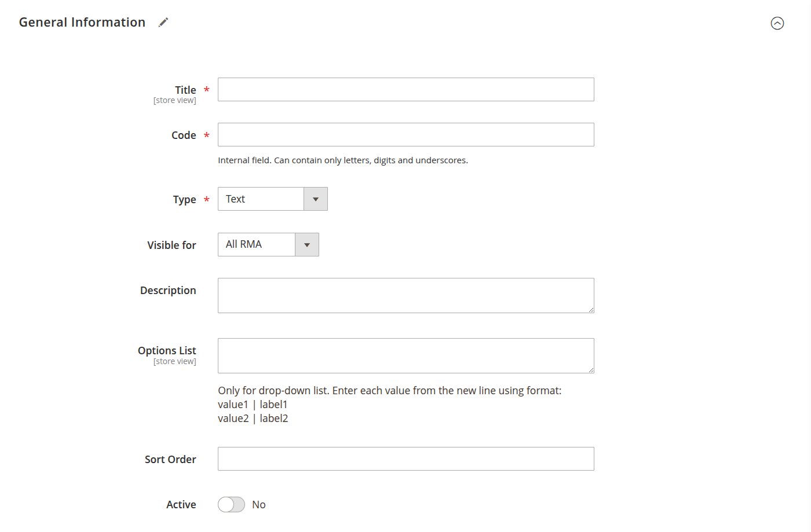
Task: Click the Options List label
Action: tap(167, 351)
